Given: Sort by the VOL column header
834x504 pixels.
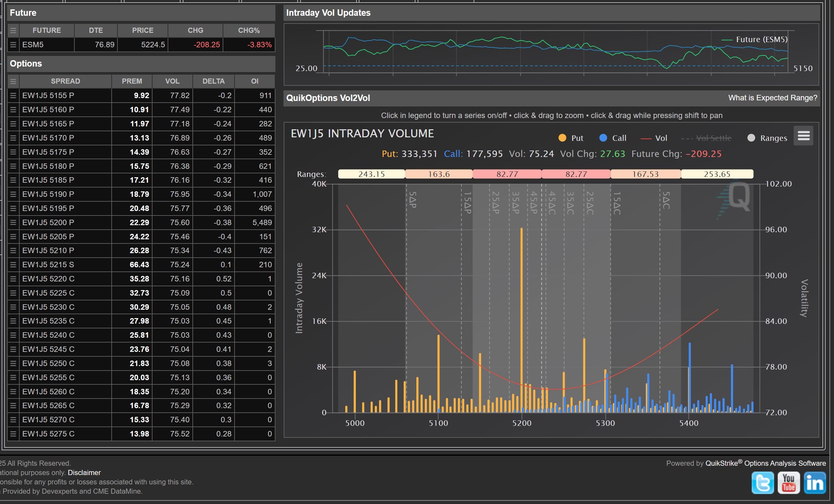Looking at the screenshot, I should (x=172, y=81).
